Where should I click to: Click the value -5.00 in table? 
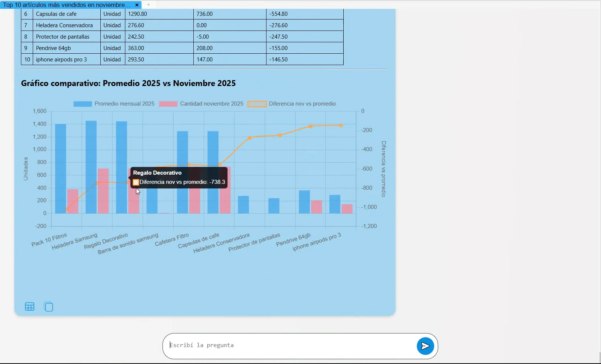203,37
